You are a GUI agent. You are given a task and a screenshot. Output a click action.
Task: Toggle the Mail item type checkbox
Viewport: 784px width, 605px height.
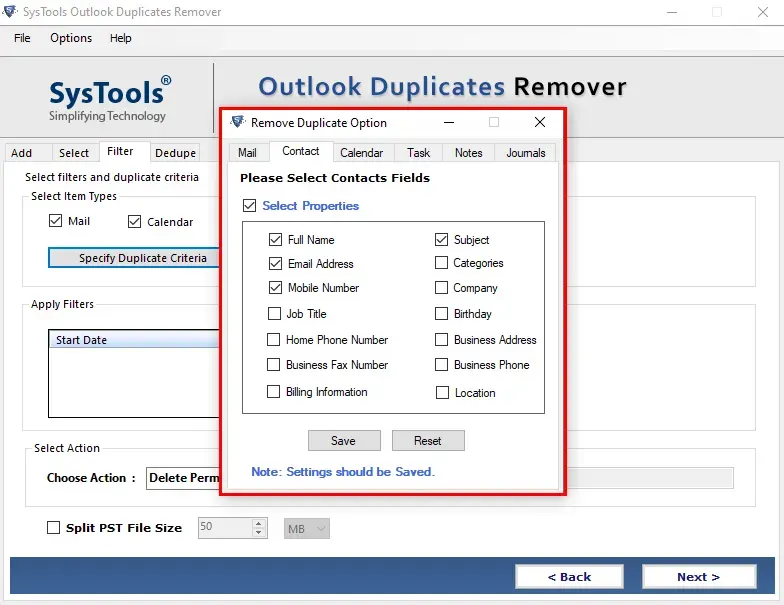pyautogui.click(x=56, y=220)
